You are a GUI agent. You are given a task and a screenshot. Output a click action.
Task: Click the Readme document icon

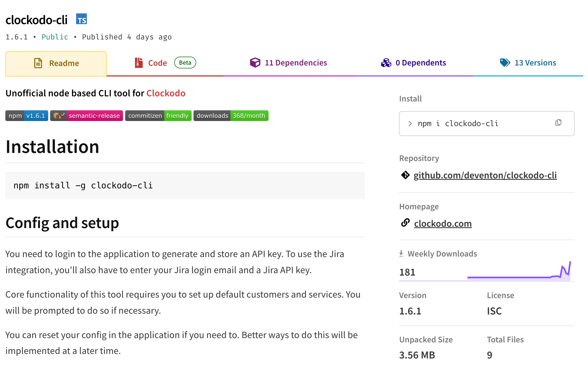pos(38,63)
